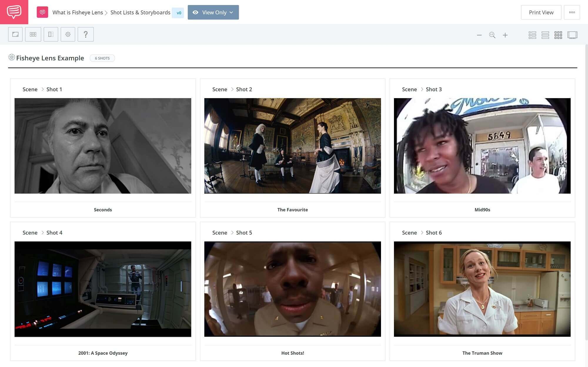Open the three-dots more options menu
Viewport: 588px width, 367px height.
[572, 12]
